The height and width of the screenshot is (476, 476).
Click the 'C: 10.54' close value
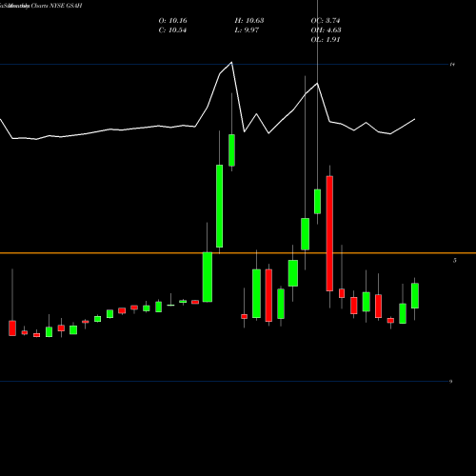pos(172,30)
